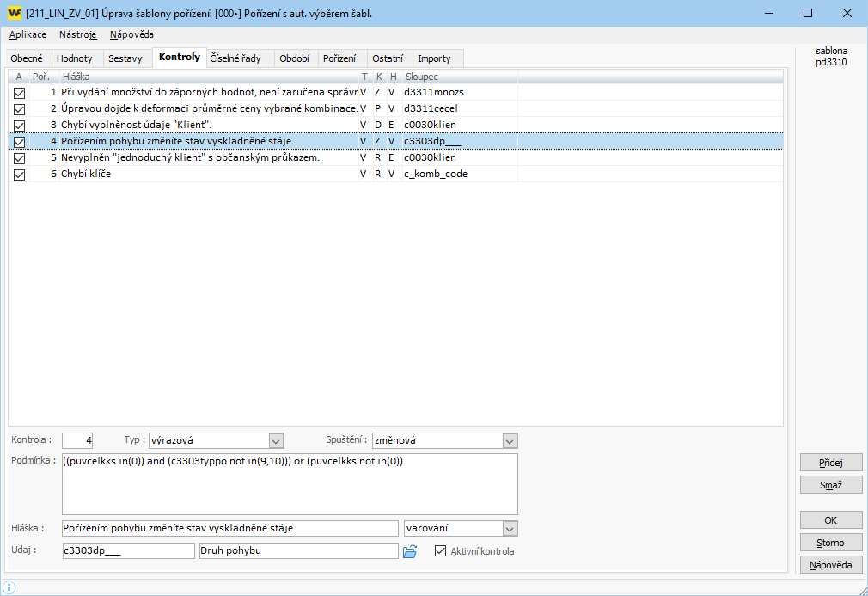This screenshot has width=868, height=596.
Task: Confirm with the OK button
Action: point(830,520)
